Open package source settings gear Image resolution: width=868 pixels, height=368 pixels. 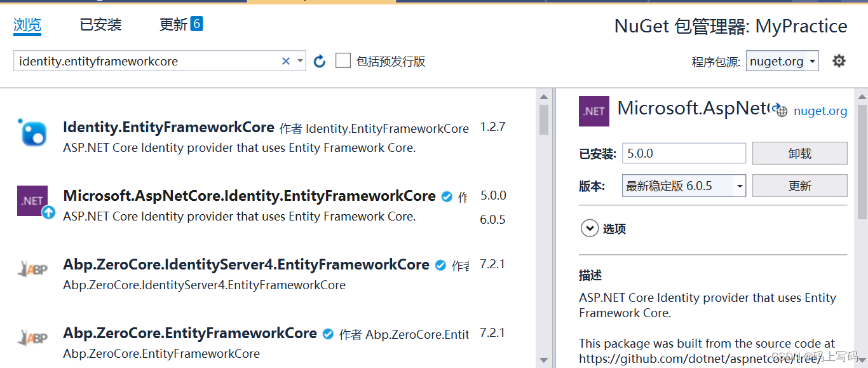(x=839, y=61)
